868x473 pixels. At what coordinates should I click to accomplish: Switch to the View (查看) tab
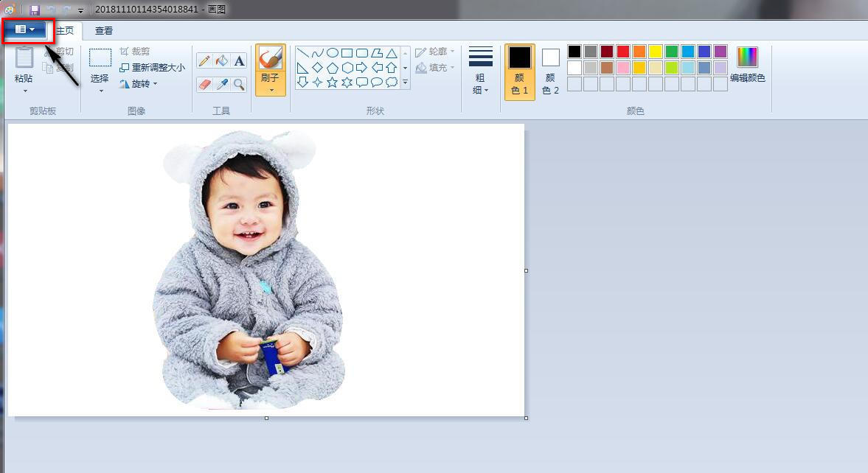click(x=103, y=30)
